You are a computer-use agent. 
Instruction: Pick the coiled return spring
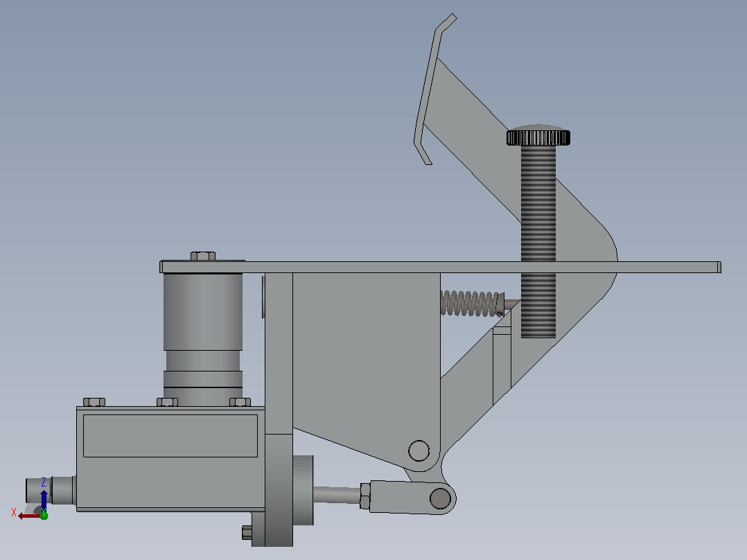[471, 303]
